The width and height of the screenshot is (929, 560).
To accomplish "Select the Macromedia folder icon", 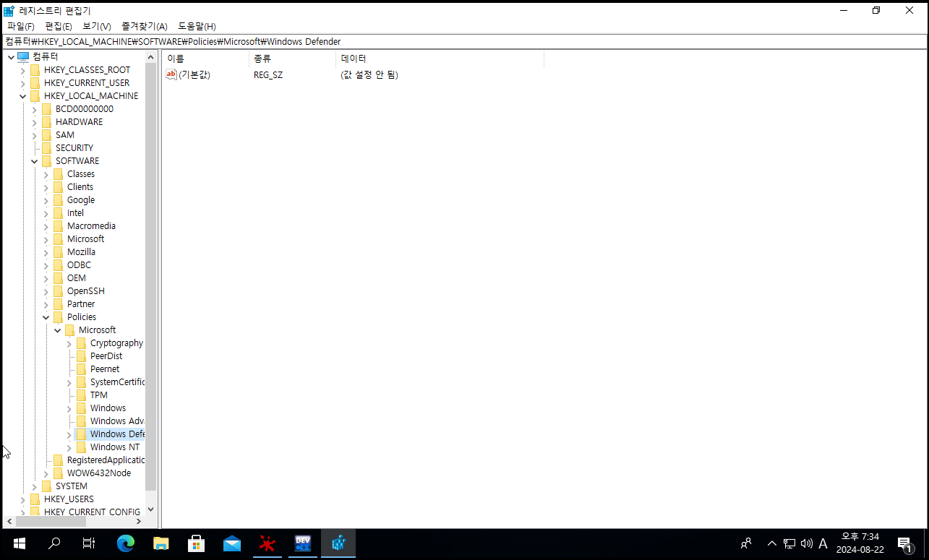I will click(x=58, y=226).
